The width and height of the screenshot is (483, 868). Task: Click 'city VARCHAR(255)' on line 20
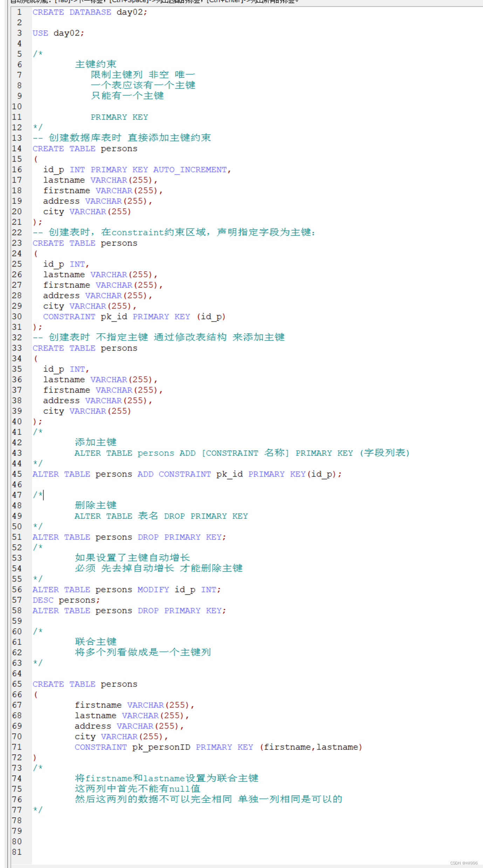click(x=87, y=212)
